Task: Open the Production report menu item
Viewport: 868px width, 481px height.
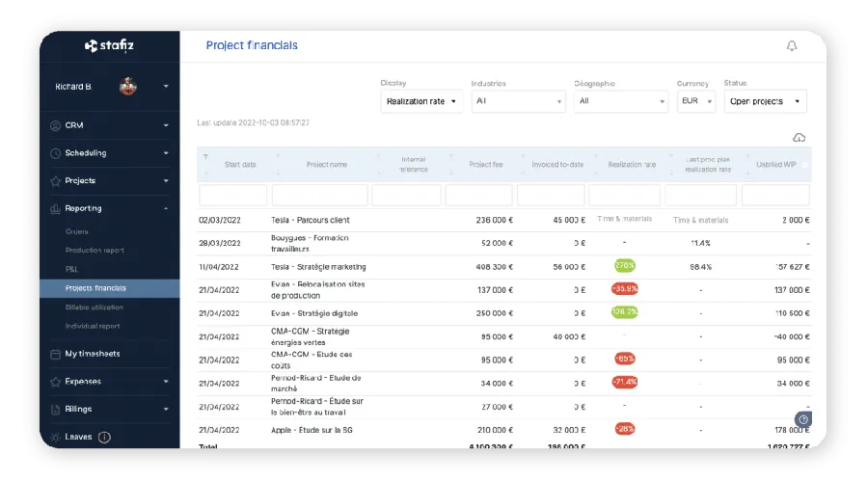Action: [x=95, y=251]
